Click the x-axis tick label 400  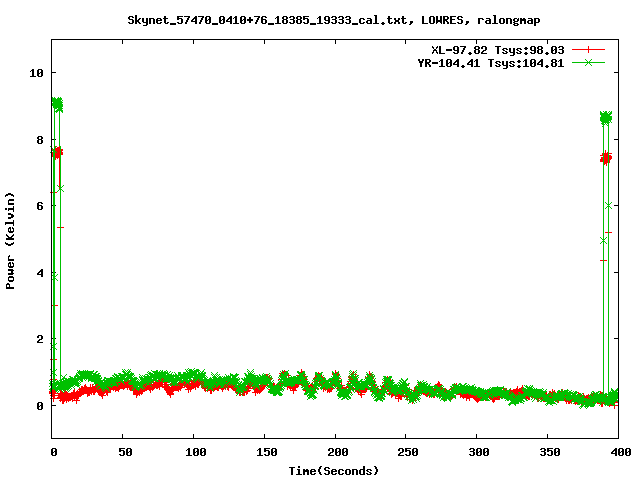pyautogui.click(x=620, y=452)
